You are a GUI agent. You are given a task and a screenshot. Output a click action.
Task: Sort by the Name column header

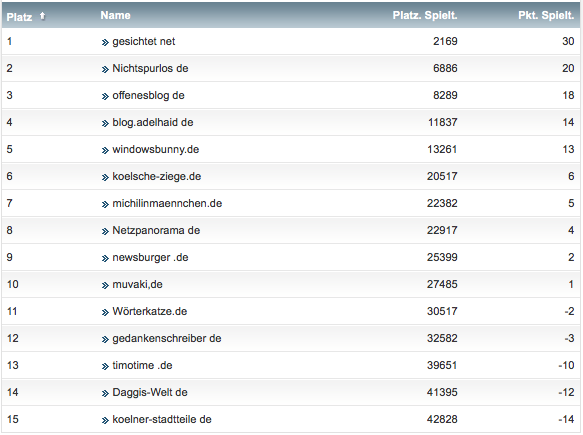115,15
